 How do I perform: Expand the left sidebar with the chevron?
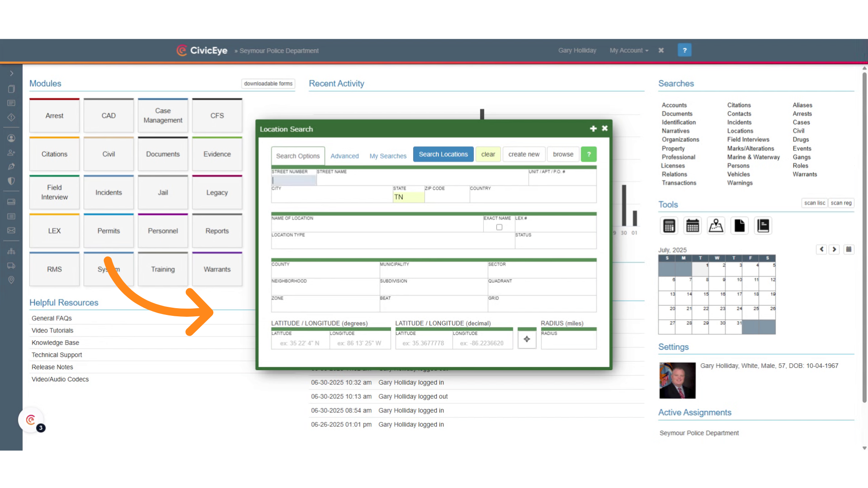coord(11,73)
